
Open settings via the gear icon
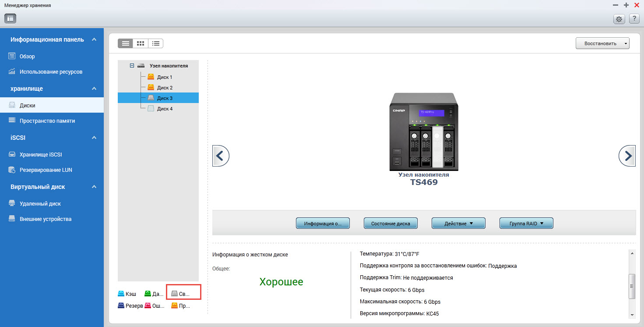point(619,19)
